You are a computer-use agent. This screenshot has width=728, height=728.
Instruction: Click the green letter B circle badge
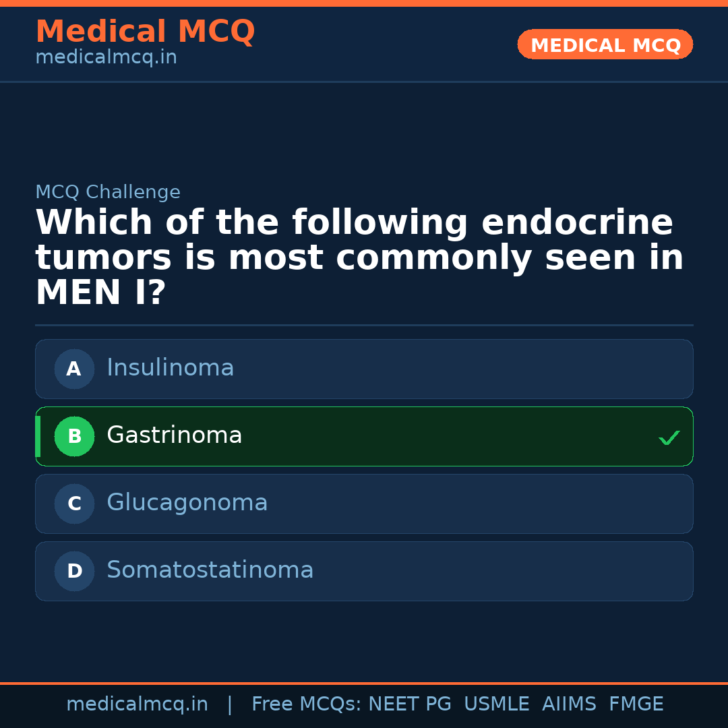(74, 436)
